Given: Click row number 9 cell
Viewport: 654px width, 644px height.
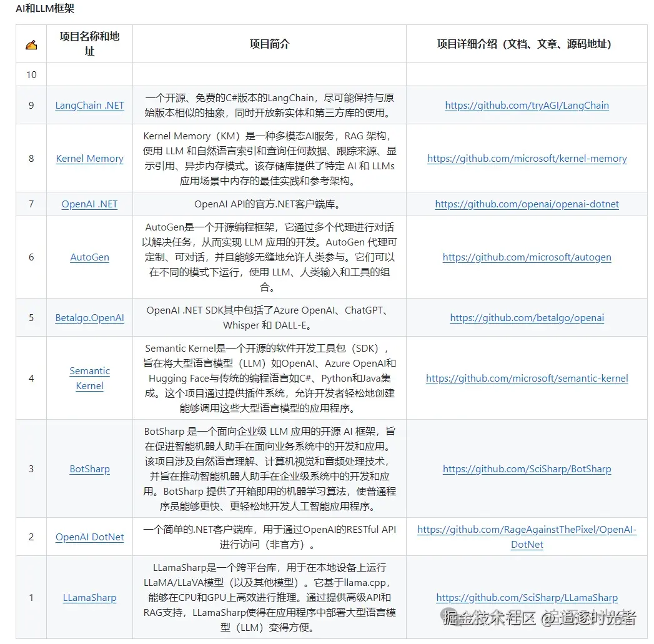Looking at the screenshot, I should pyautogui.click(x=31, y=105).
